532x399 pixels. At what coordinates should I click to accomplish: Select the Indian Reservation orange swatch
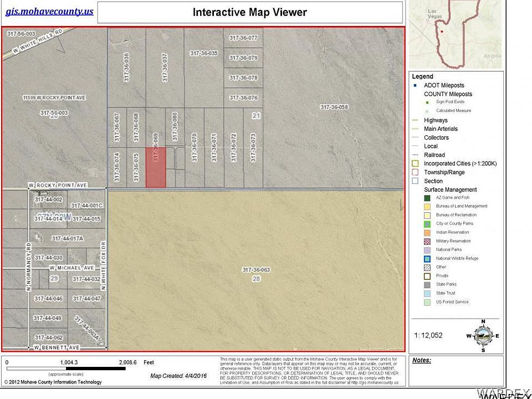point(427,233)
